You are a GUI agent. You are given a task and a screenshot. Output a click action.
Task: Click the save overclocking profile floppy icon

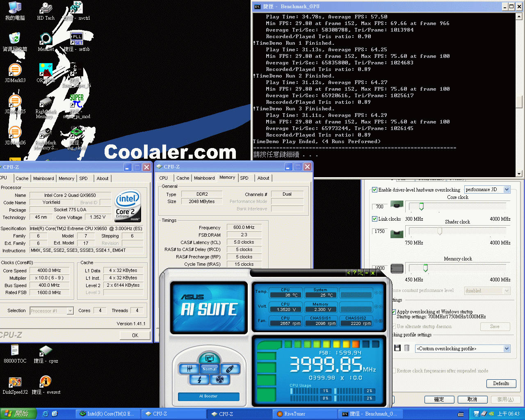[x=397, y=348]
